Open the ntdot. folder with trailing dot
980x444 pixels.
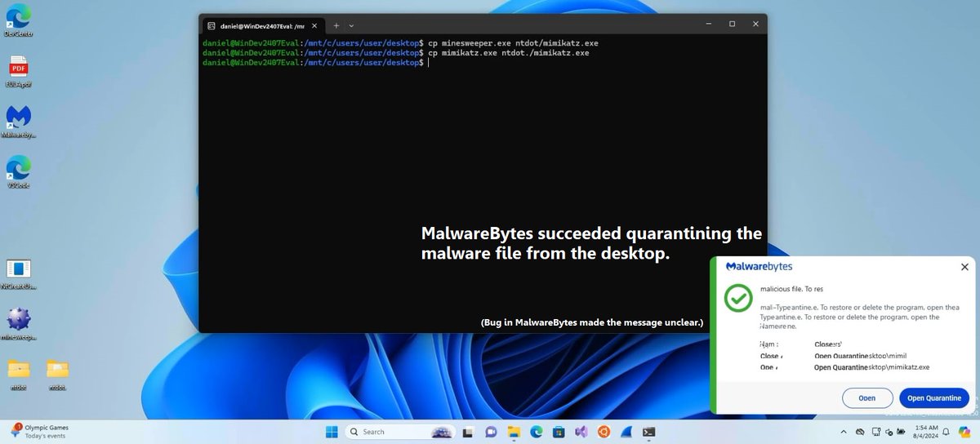point(57,374)
